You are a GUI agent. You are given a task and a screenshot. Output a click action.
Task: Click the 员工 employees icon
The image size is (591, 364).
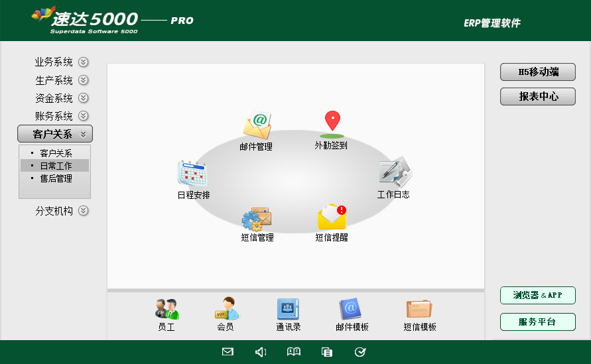(167, 310)
